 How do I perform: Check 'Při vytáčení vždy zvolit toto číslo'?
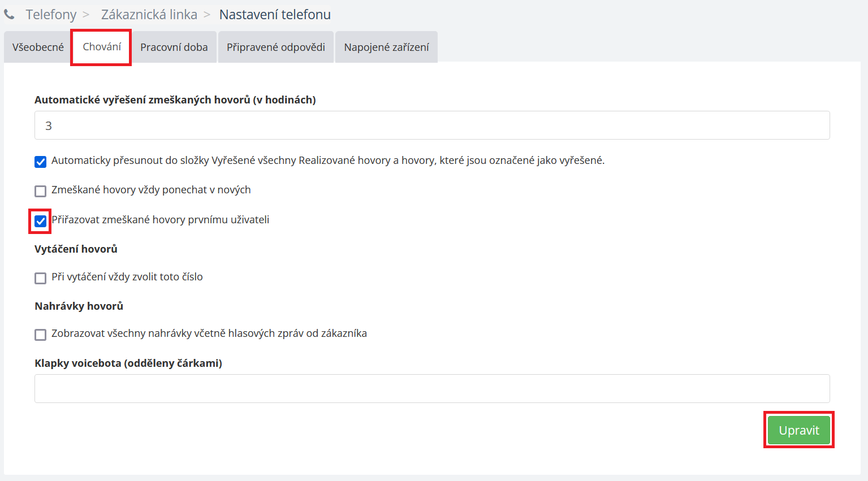click(x=41, y=278)
